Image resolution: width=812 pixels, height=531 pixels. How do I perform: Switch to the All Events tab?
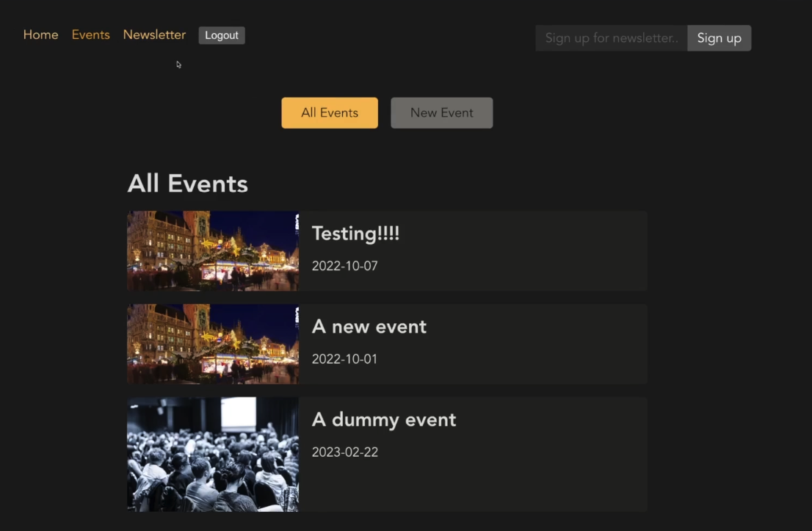tap(329, 112)
